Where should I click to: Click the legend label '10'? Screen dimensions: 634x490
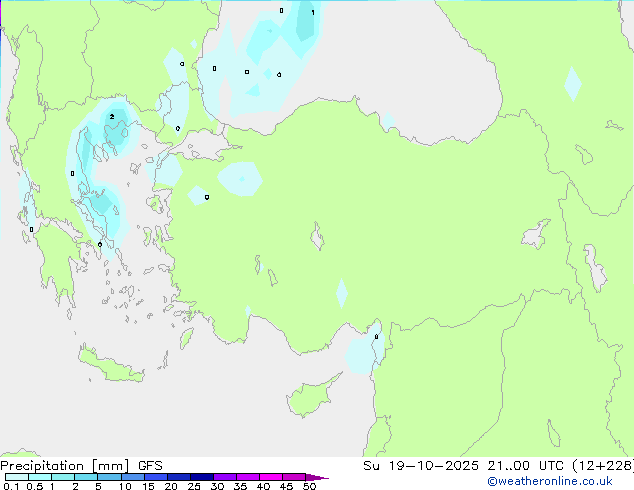125,486
